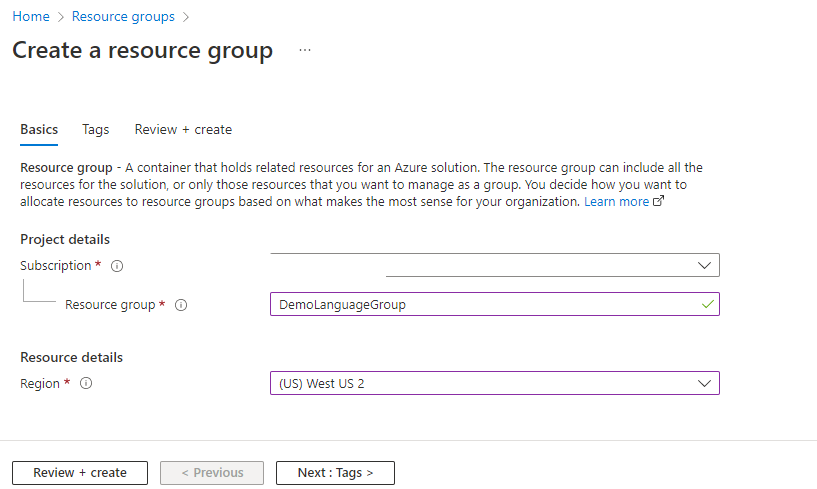Click the Previous button

[x=212, y=473]
